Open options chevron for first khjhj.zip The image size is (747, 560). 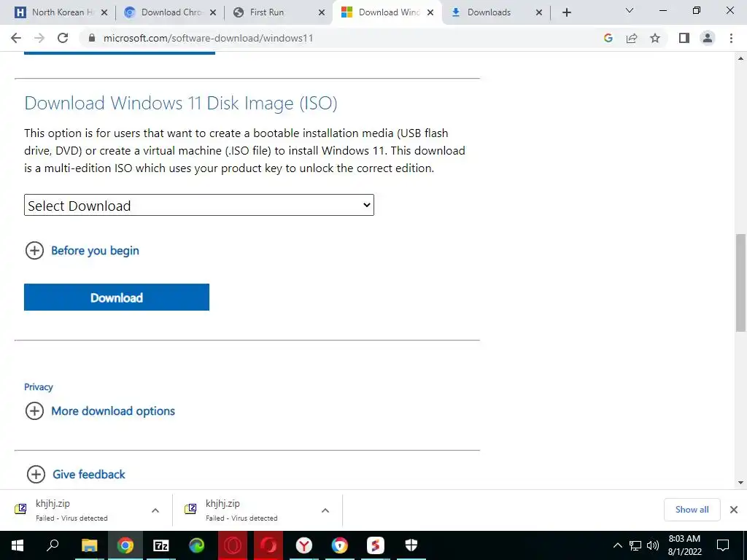[x=155, y=510]
